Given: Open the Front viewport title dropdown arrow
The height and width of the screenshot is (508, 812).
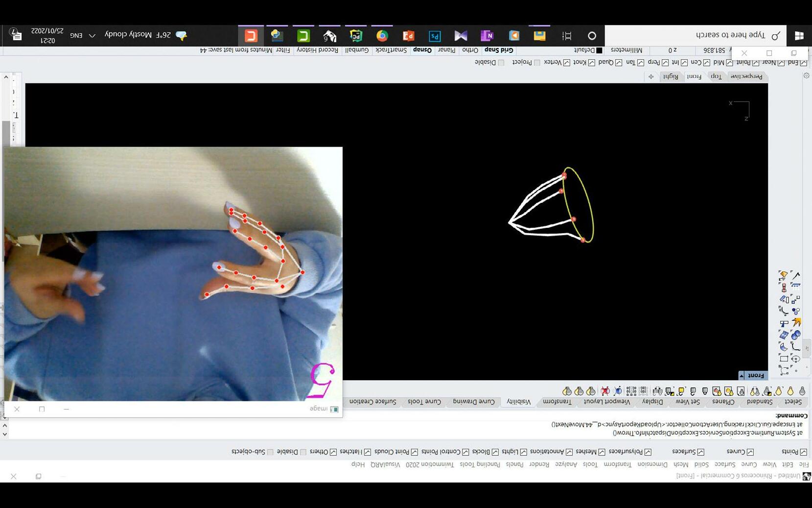Looking at the screenshot, I should point(742,375).
